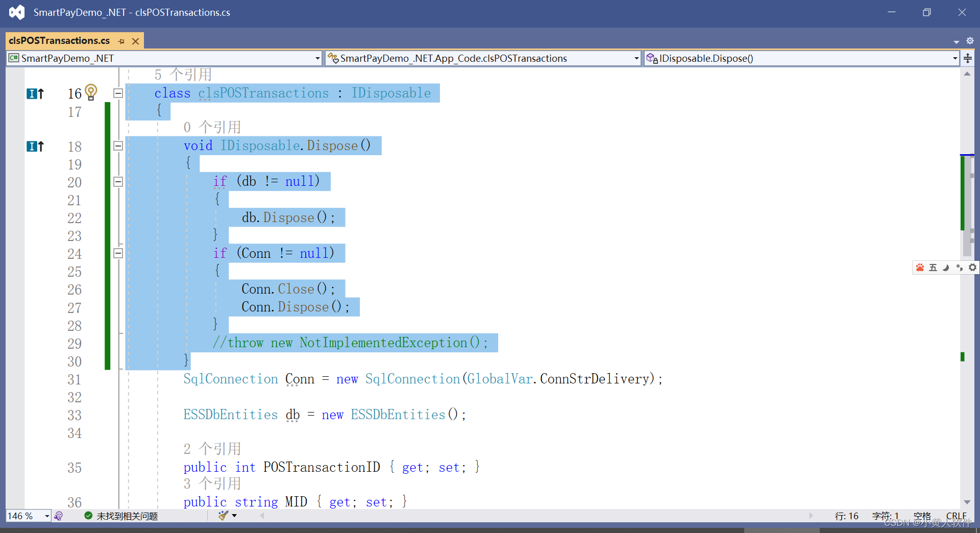Click the IDisposable type in class declaration
Image resolution: width=980 pixels, height=533 pixels.
pos(391,93)
